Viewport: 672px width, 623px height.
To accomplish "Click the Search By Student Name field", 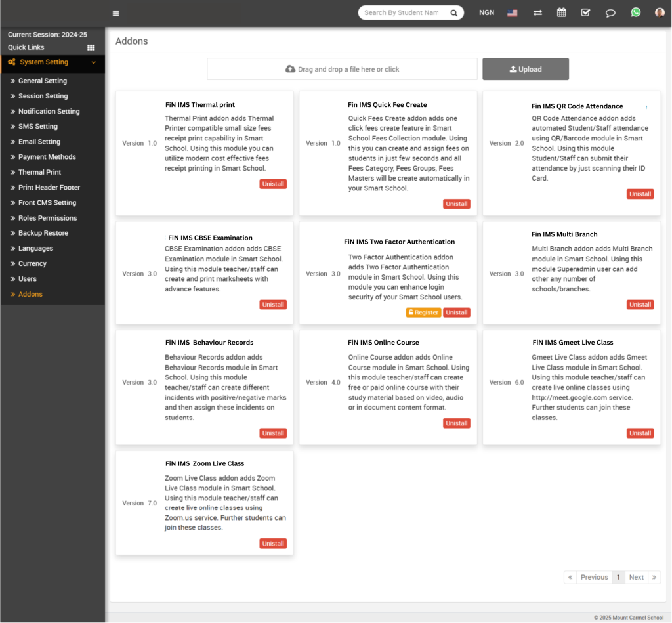I will (402, 13).
